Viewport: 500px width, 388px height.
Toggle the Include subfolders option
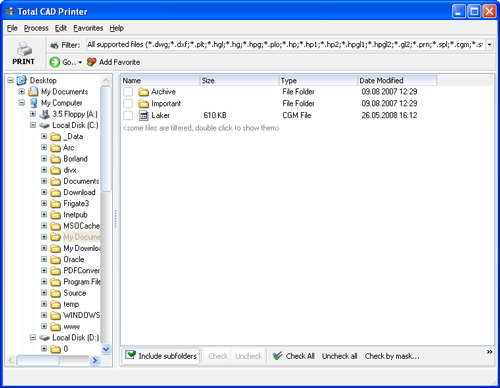tap(161, 356)
